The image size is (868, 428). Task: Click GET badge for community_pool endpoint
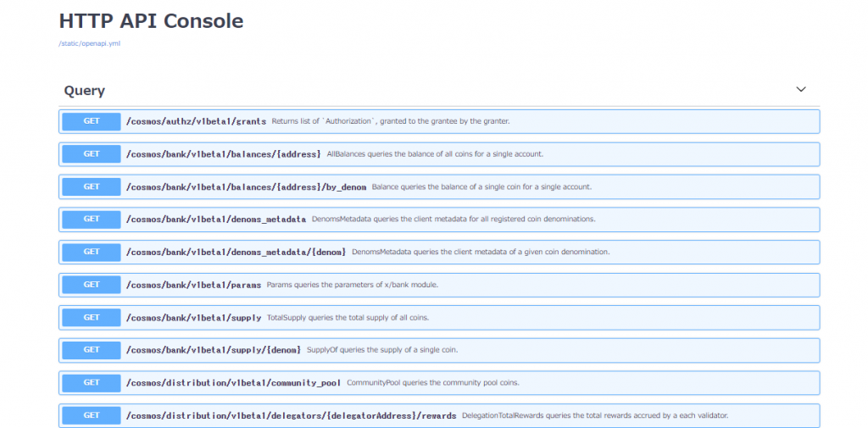92,382
